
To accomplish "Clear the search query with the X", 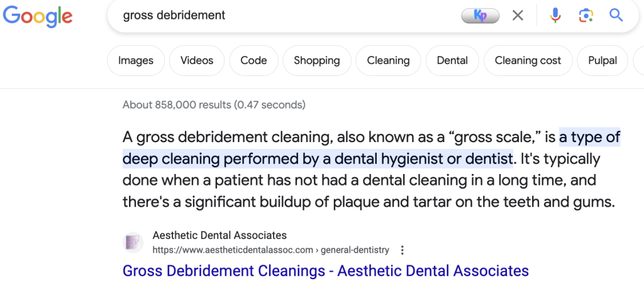I will click(518, 16).
